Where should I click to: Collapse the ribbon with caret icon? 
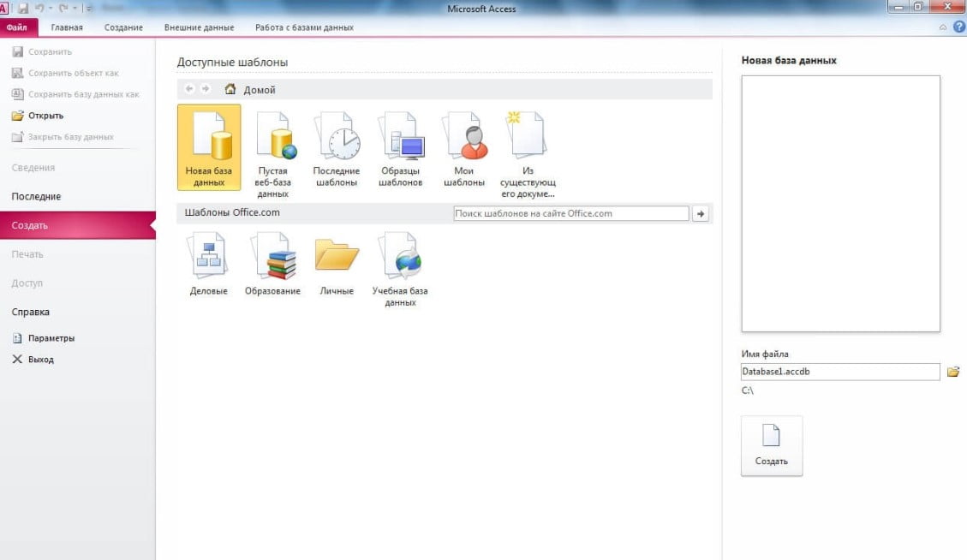(x=942, y=27)
